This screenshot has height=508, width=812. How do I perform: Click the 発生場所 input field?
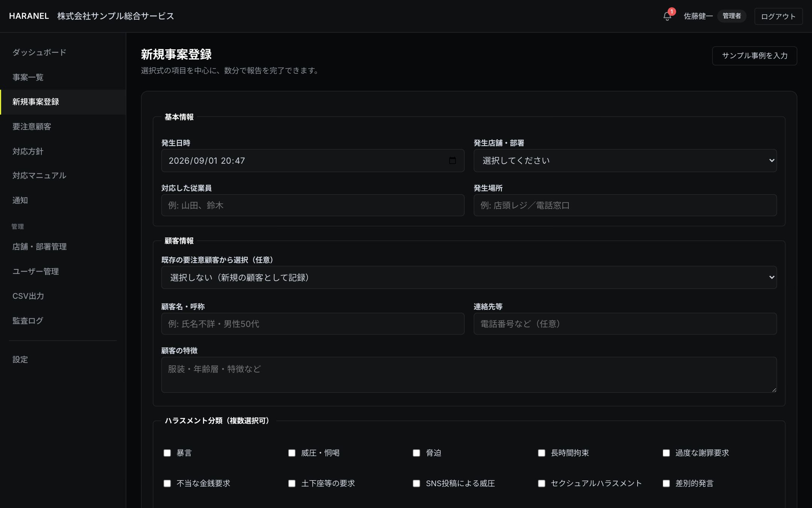point(625,205)
